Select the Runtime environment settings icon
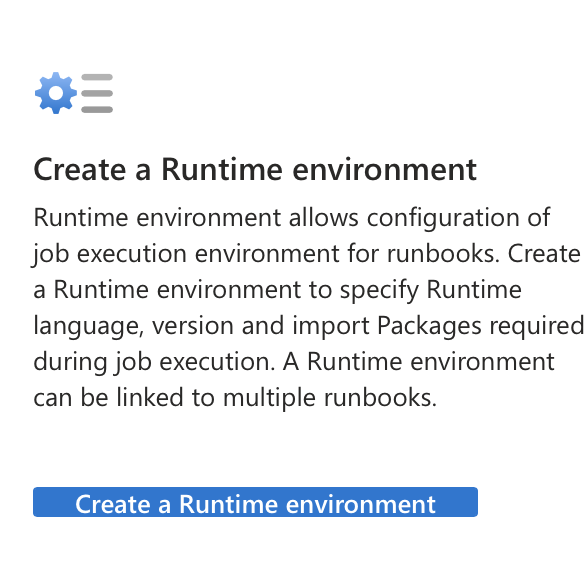This screenshot has width=588, height=574. (74, 93)
